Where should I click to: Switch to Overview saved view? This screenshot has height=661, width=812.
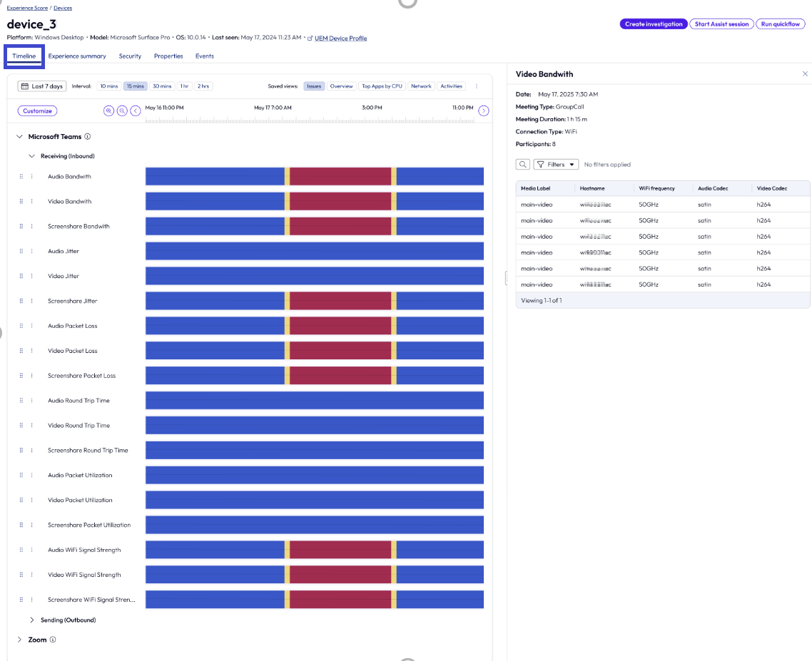point(341,86)
